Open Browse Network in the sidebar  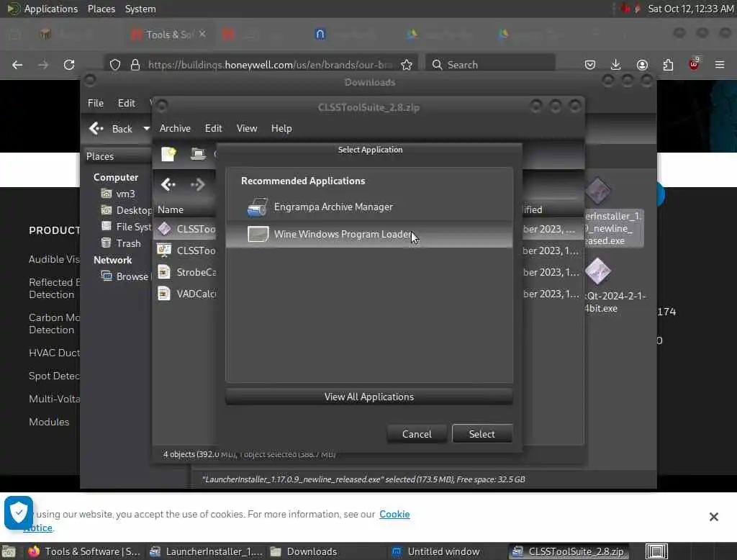[x=125, y=276]
